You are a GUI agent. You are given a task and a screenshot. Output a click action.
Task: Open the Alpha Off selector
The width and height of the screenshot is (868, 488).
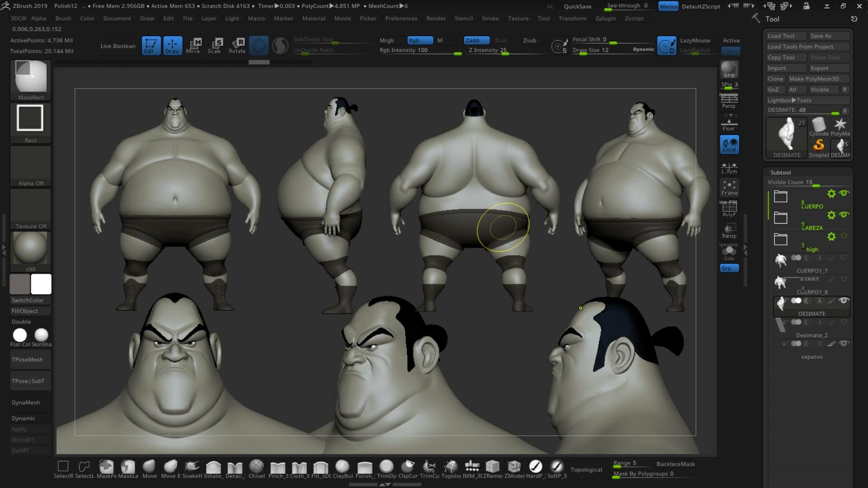[x=30, y=166]
